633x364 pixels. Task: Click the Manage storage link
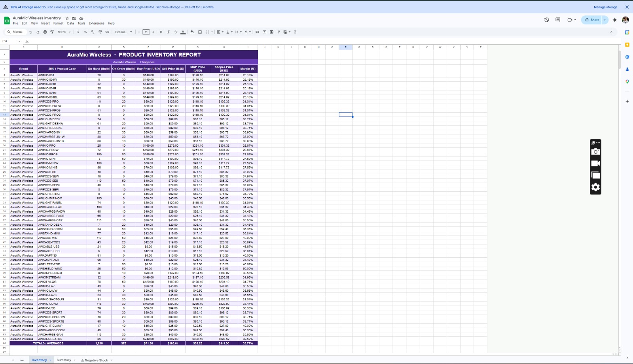coord(605,7)
